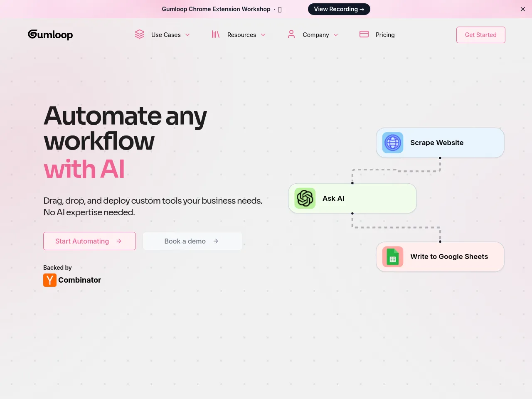Open the Pricing page
This screenshot has height=399, width=532.
[x=385, y=35]
